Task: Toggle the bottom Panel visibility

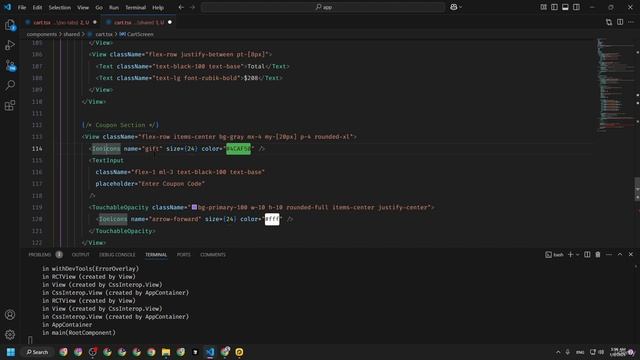Action: coord(565,7)
